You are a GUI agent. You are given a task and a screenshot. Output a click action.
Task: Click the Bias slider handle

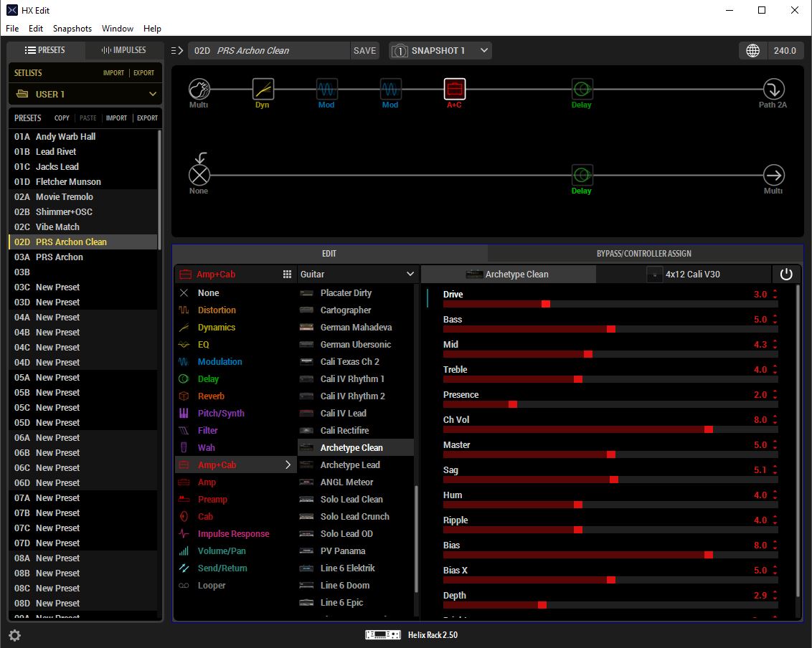tap(709, 555)
